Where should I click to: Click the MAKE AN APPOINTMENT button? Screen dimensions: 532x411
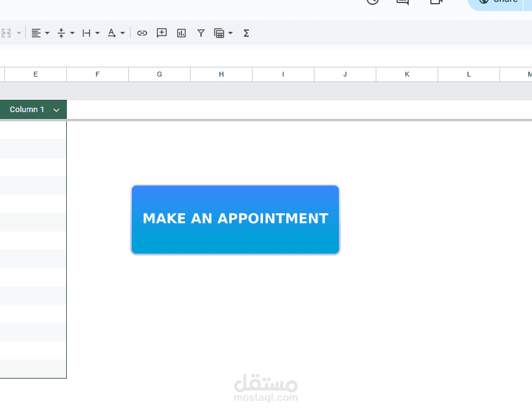point(235,220)
